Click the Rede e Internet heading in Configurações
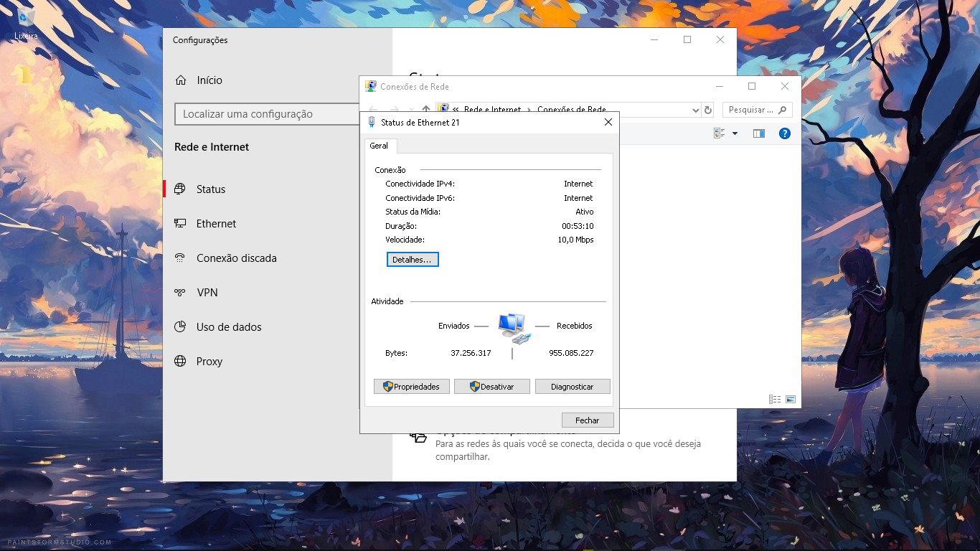Image resolution: width=980 pixels, height=551 pixels. click(212, 147)
